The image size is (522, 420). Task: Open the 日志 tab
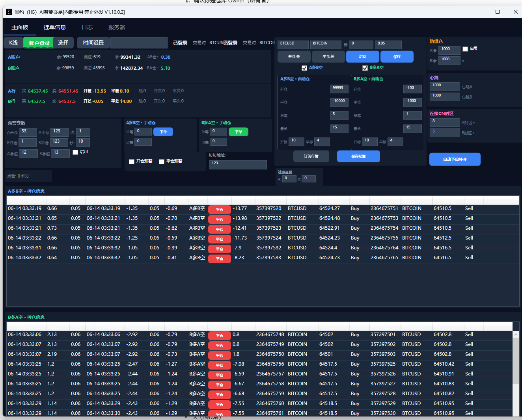coord(87,27)
